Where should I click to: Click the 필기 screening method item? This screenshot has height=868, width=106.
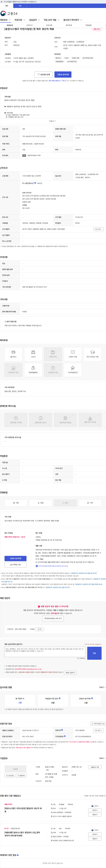click(65, 503)
